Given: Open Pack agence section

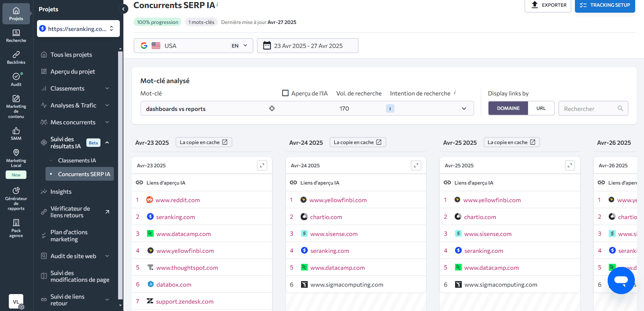Looking at the screenshot, I should click(x=16, y=228).
